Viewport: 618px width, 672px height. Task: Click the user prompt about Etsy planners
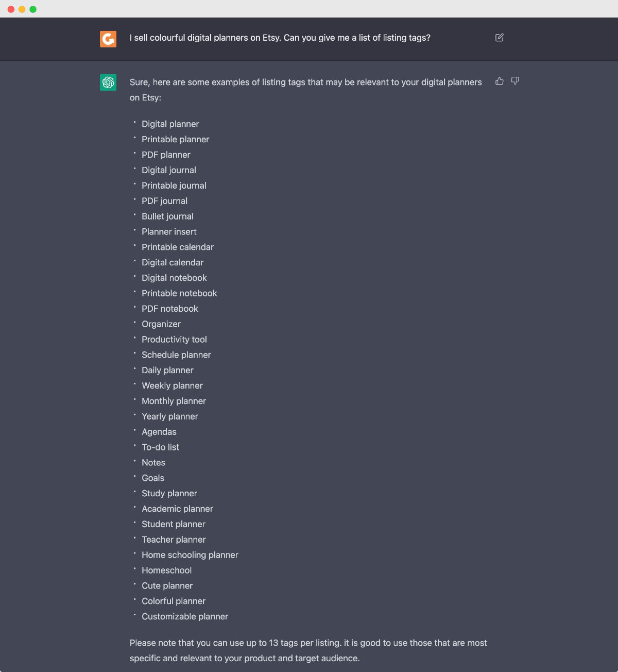click(x=280, y=38)
